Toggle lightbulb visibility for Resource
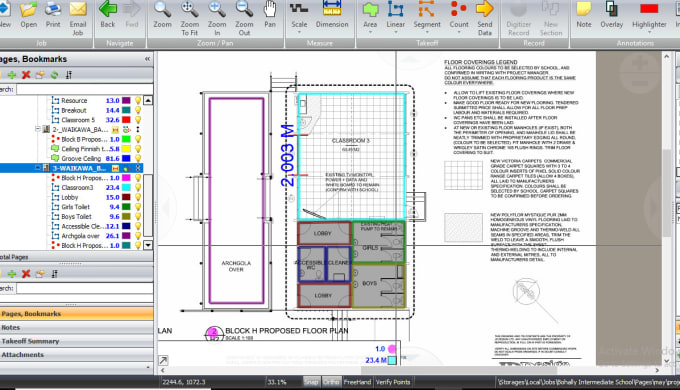This screenshot has width=680, height=390. [138, 101]
